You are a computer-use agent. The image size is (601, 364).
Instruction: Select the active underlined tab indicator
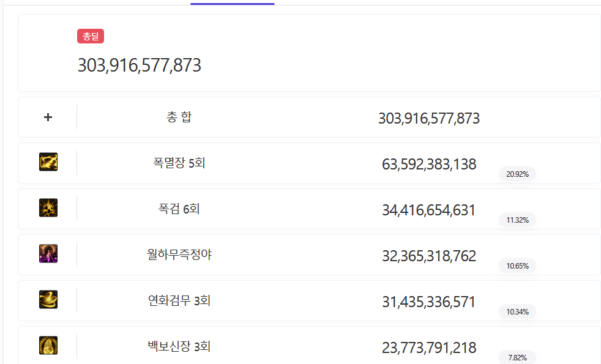tap(232, 4)
